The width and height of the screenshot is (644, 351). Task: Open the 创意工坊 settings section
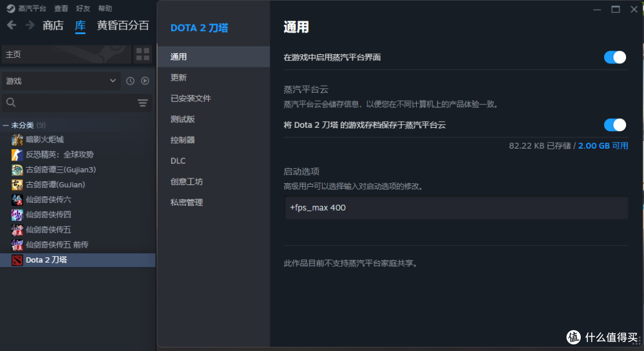click(x=213, y=181)
